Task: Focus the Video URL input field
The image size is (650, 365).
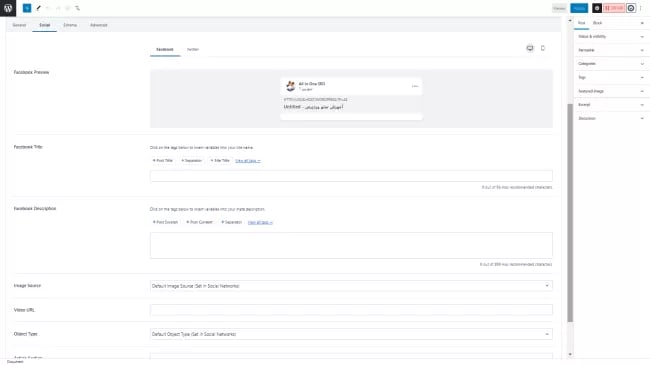Action: click(x=351, y=310)
